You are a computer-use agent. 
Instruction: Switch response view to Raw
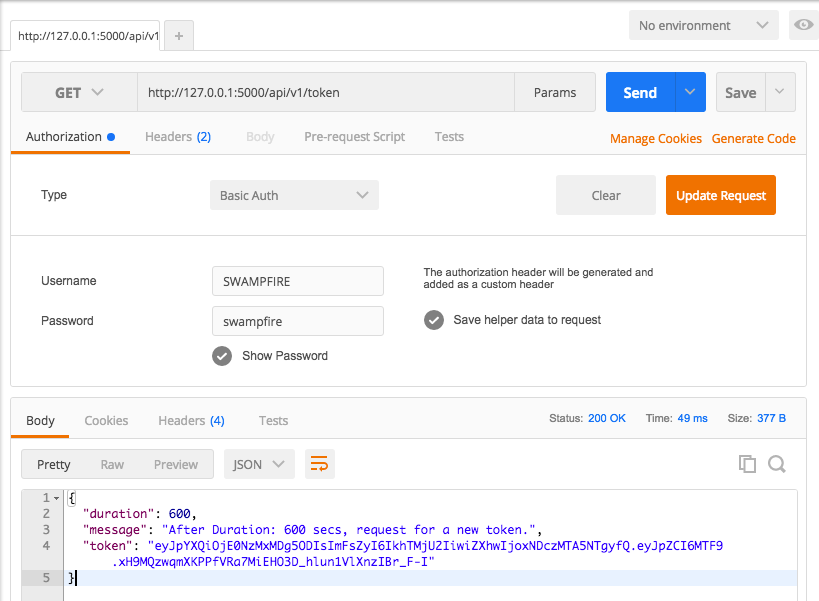[x=112, y=464]
